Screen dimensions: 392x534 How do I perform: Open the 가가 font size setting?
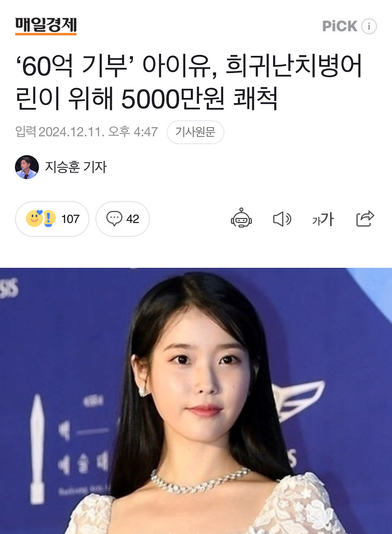click(323, 219)
